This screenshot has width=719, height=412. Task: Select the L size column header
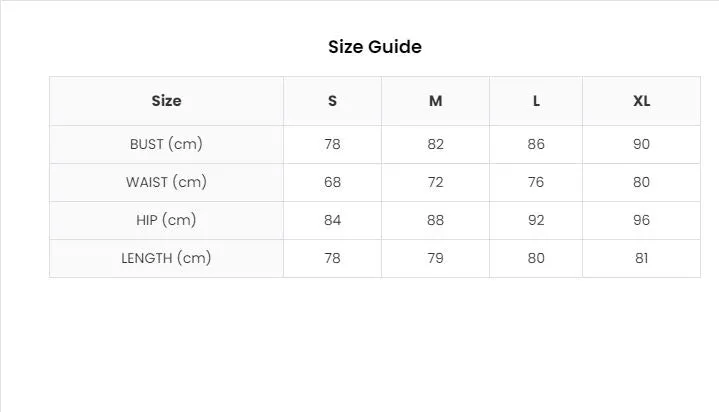[x=536, y=101]
